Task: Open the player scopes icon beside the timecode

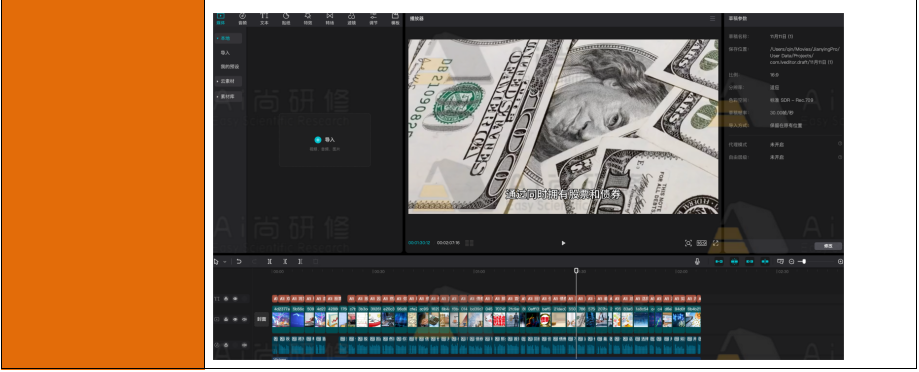Action: (x=469, y=243)
